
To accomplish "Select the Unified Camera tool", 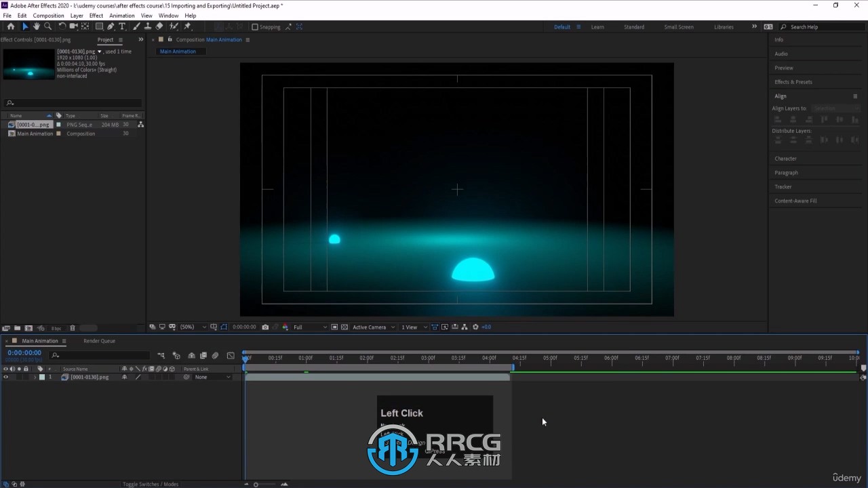I will coord(73,26).
